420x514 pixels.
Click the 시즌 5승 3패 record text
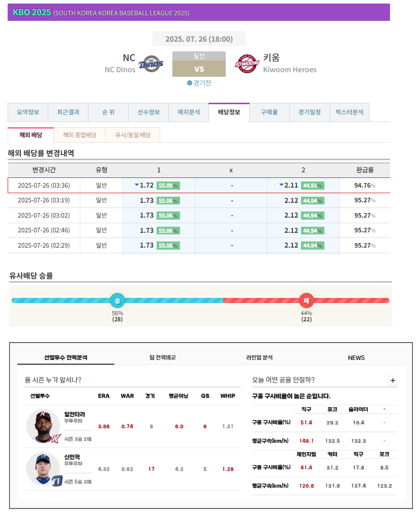click(78, 481)
